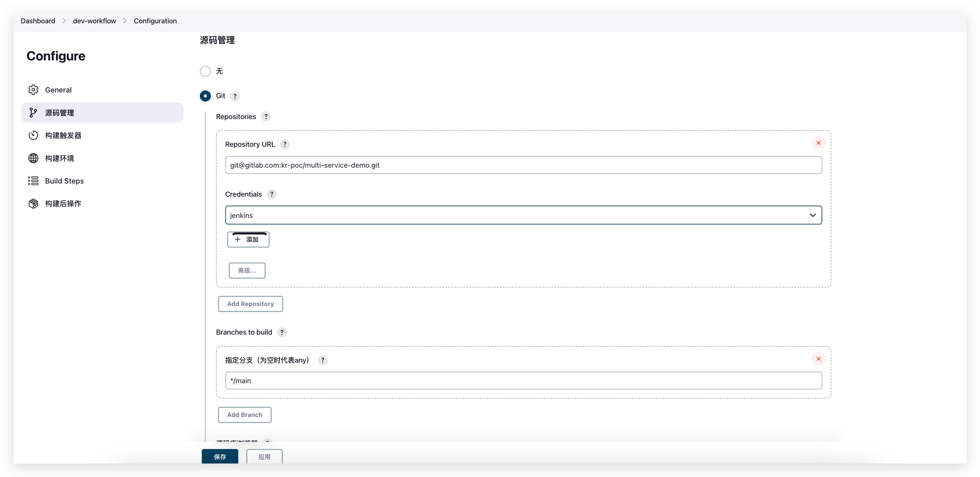
Task: Show help for Repository URL
Action: pyautogui.click(x=284, y=144)
